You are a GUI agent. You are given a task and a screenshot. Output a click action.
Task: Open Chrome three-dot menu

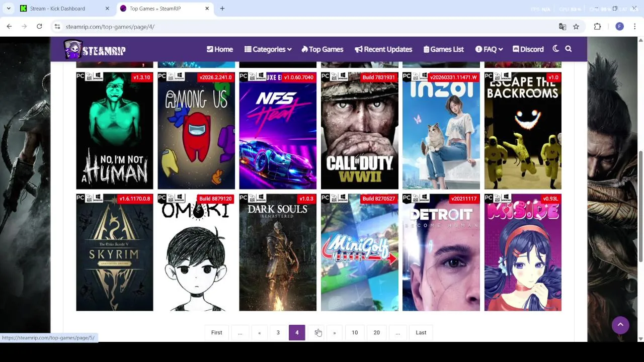635,27
